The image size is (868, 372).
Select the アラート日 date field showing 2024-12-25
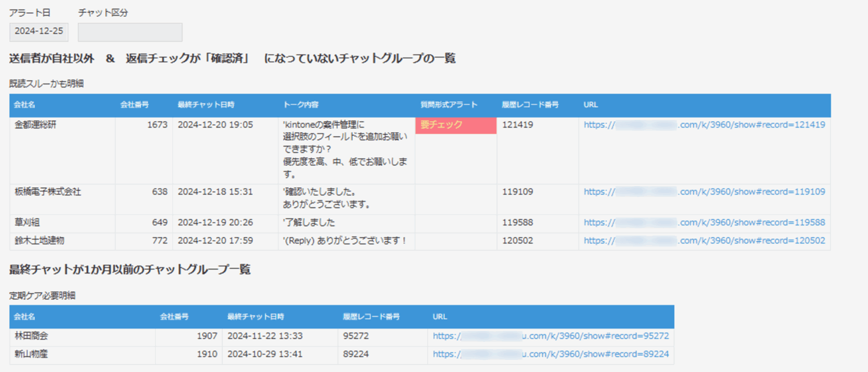(38, 32)
